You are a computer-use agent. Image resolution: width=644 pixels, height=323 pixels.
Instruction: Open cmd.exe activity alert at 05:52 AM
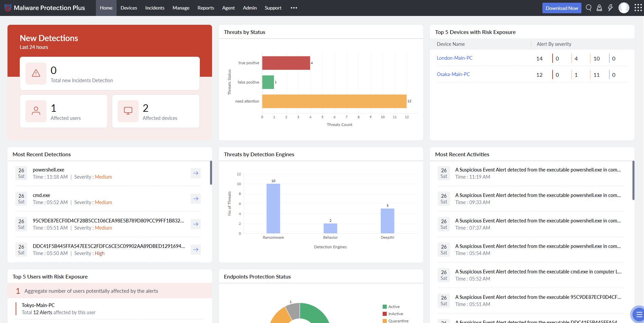(530, 275)
